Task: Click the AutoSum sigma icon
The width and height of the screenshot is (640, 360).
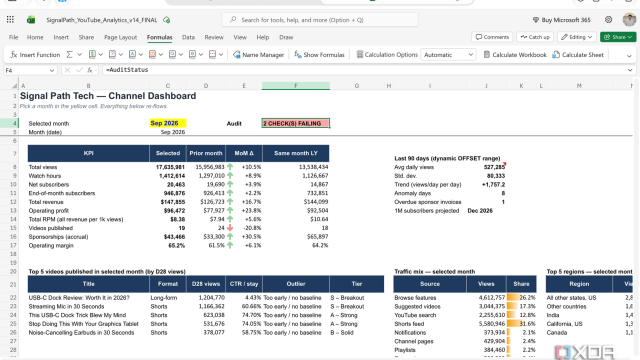Action: click(70, 55)
